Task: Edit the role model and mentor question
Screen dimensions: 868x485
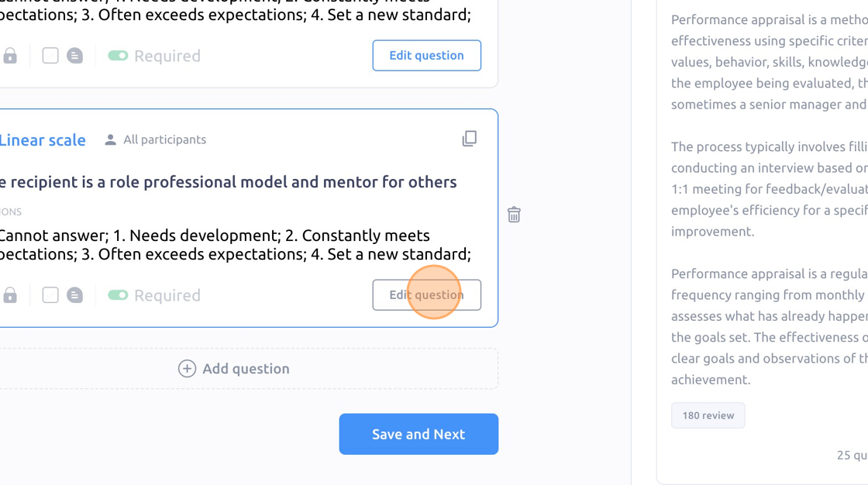Action: click(x=427, y=295)
